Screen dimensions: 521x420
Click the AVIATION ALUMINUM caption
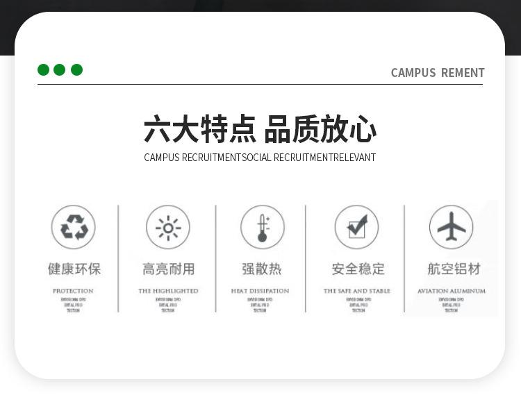[x=452, y=291]
